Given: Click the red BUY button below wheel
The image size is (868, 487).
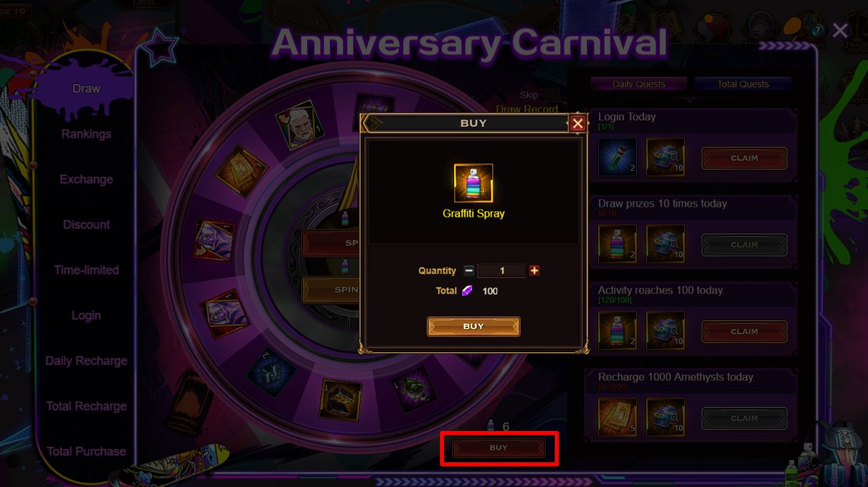Looking at the screenshot, I should coord(499,448).
